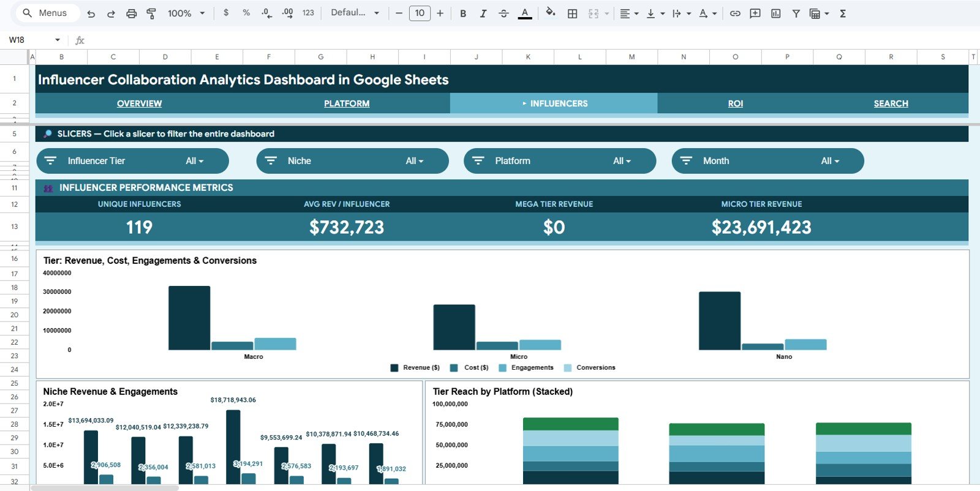Image resolution: width=980 pixels, height=491 pixels.
Task: Select column D header
Action: coord(165,57)
